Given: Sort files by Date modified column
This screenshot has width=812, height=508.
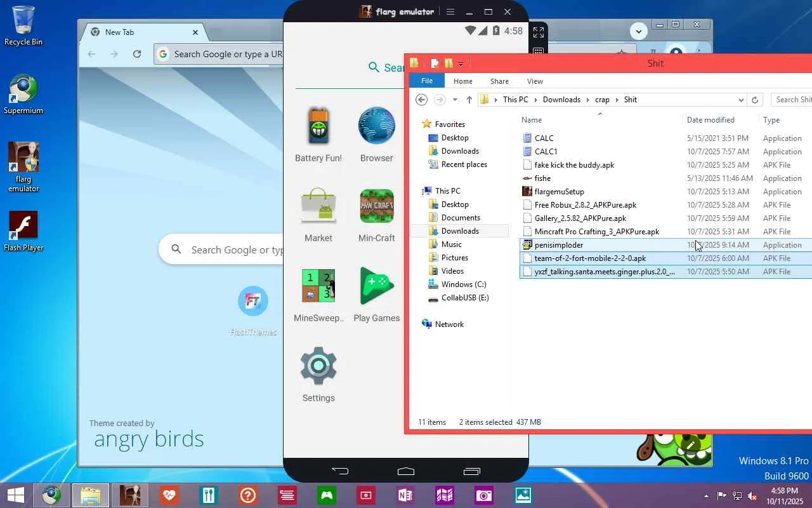Looking at the screenshot, I should tap(710, 120).
